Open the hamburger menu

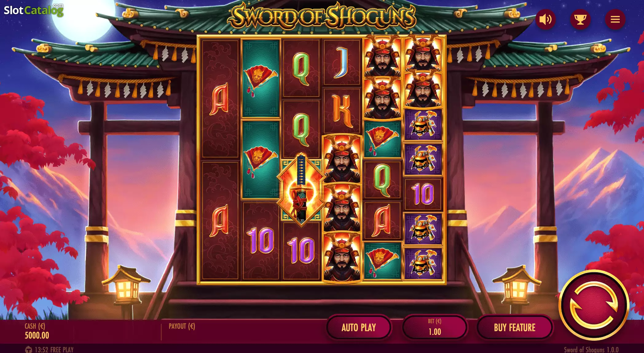(615, 19)
